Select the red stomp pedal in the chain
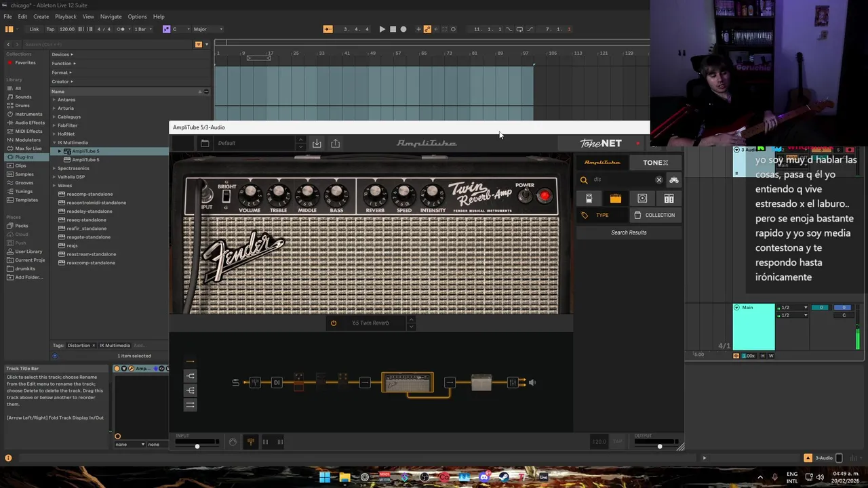This screenshot has width=868, height=488. pyautogui.click(x=298, y=382)
